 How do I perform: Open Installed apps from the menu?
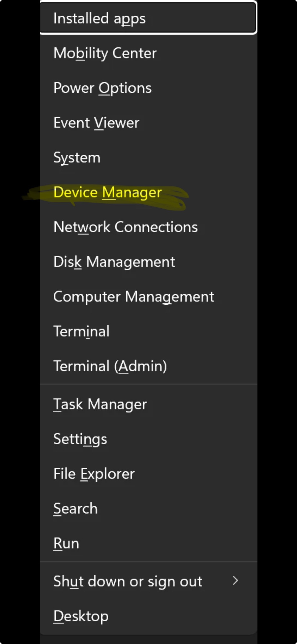click(100, 18)
